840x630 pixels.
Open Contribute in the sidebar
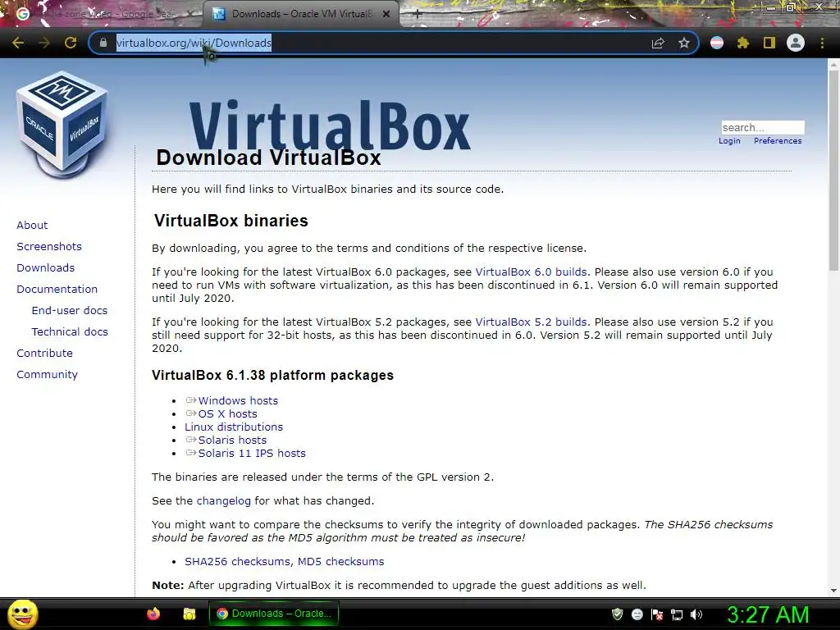point(44,354)
